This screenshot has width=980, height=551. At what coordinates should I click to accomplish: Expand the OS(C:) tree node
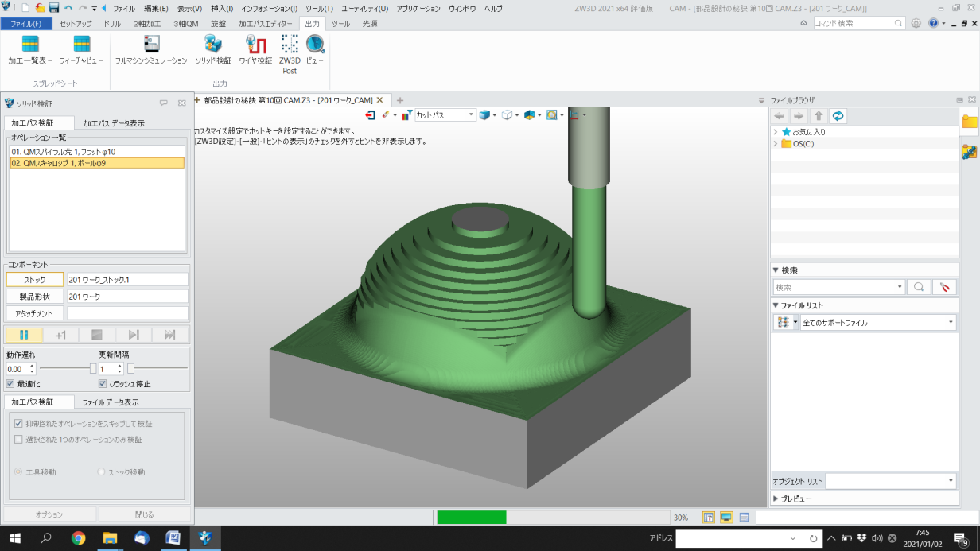pyautogui.click(x=776, y=143)
